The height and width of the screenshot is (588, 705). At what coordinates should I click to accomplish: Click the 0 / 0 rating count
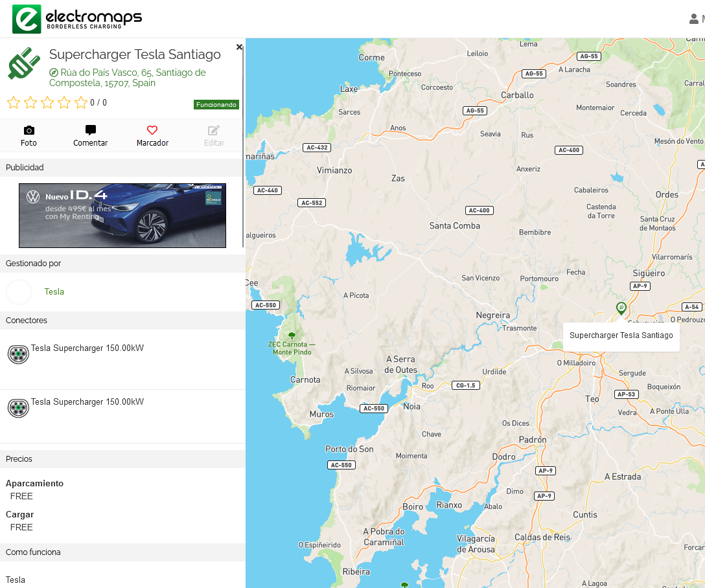[x=98, y=102]
